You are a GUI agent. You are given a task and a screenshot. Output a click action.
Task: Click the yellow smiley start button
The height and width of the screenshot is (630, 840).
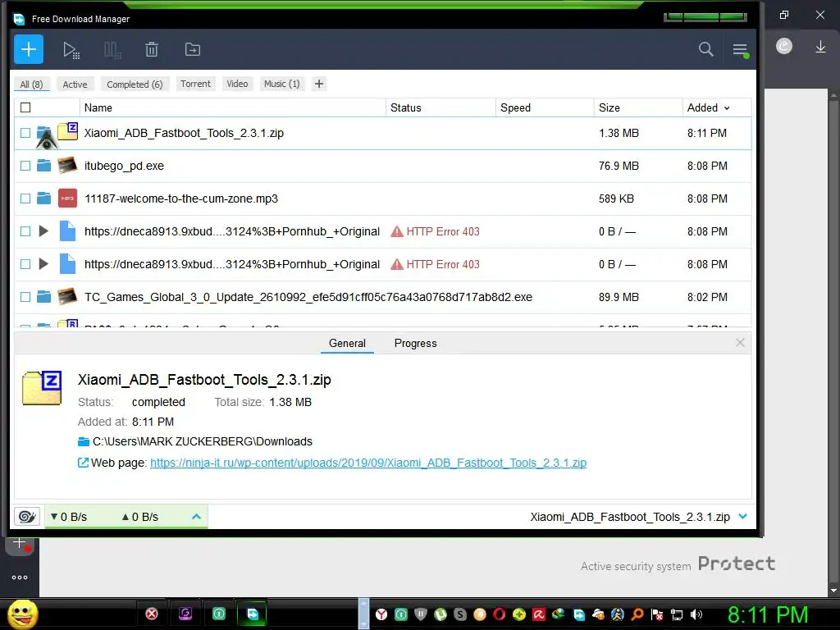click(22, 614)
